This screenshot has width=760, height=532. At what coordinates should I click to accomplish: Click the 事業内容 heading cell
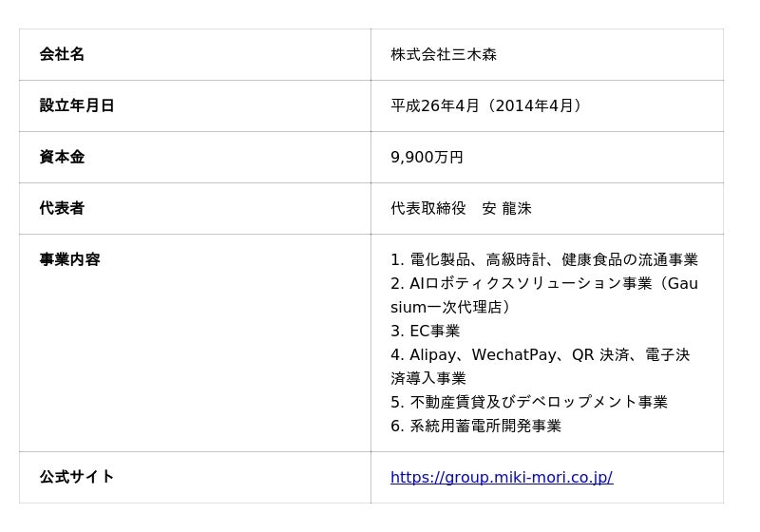pos(195,343)
